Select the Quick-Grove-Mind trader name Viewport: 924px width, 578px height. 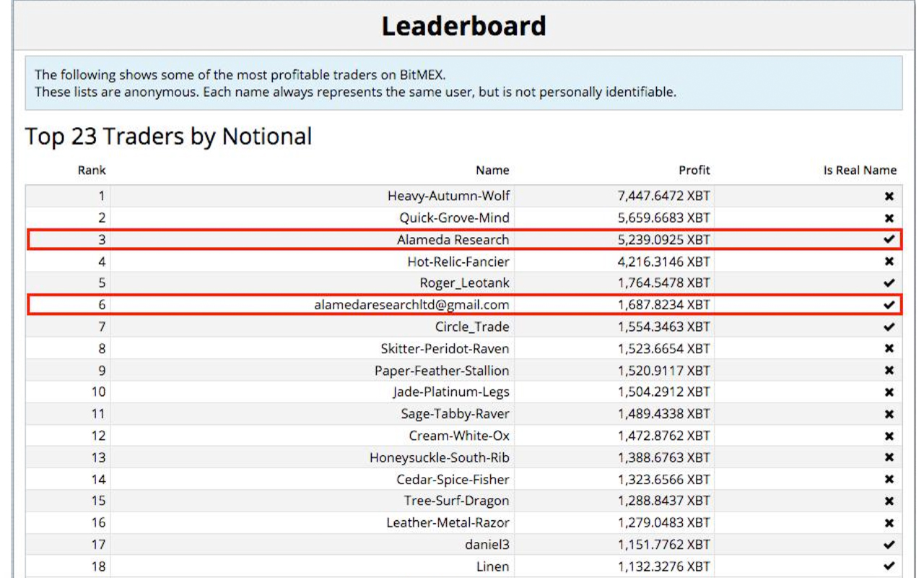(x=454, y=217)
